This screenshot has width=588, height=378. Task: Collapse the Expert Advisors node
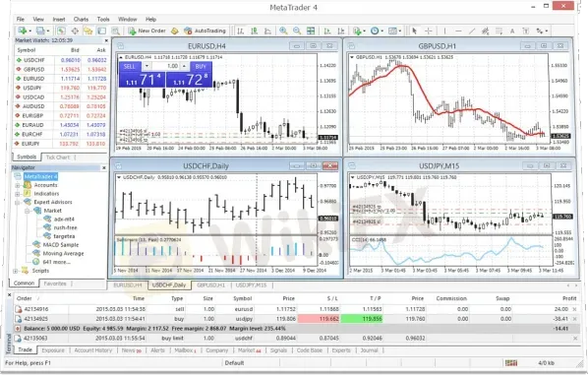click(18, 203)
